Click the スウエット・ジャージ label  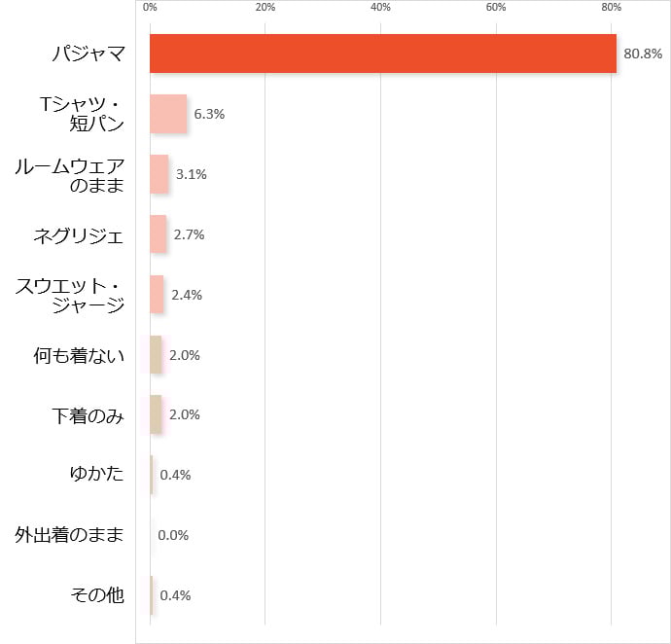tap(70, 295)
